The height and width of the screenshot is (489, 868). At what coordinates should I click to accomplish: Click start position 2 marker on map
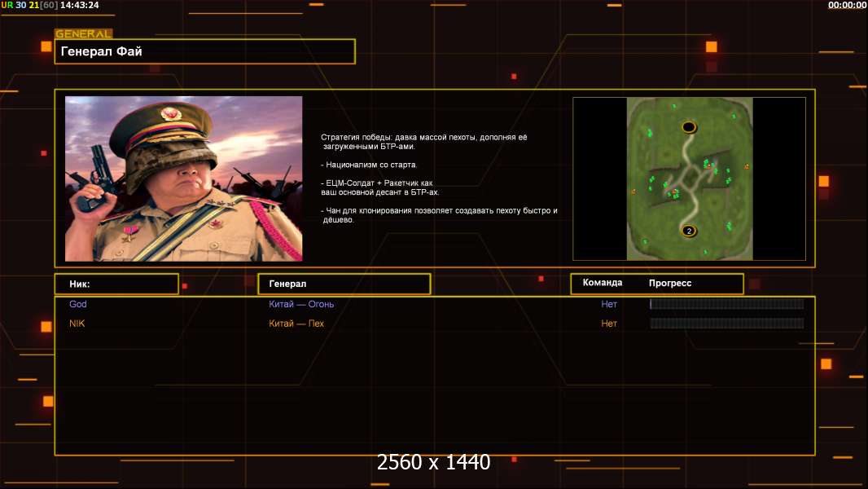(688, 231)
